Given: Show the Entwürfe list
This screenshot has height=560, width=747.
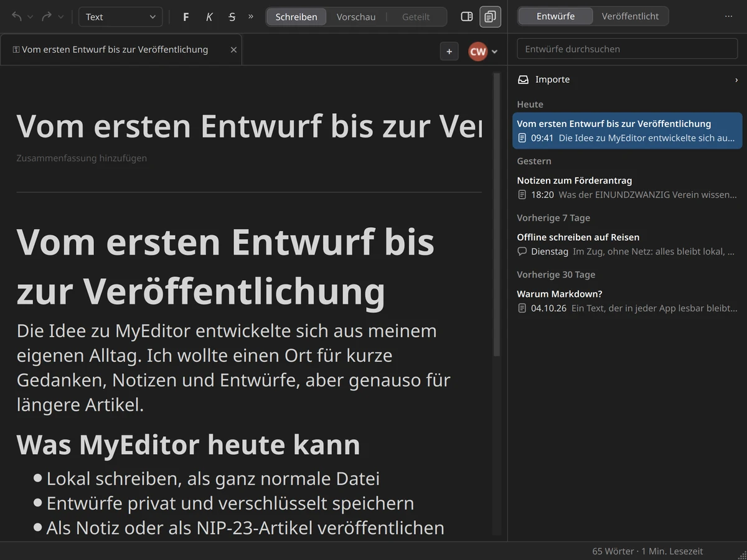Looking at the screenshot, I should (x=556, y=16).
